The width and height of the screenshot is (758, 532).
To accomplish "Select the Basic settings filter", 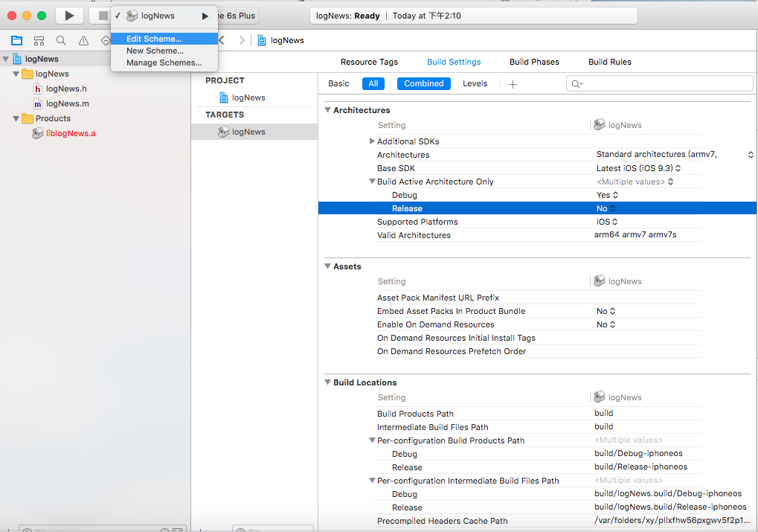I will click(x=338, y=83).
